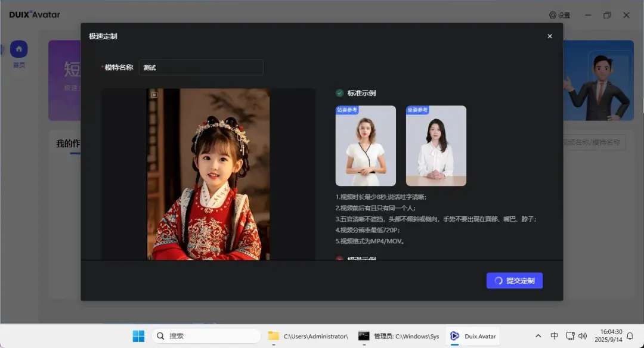Expand the hidden system tray icons

point(538,336)
